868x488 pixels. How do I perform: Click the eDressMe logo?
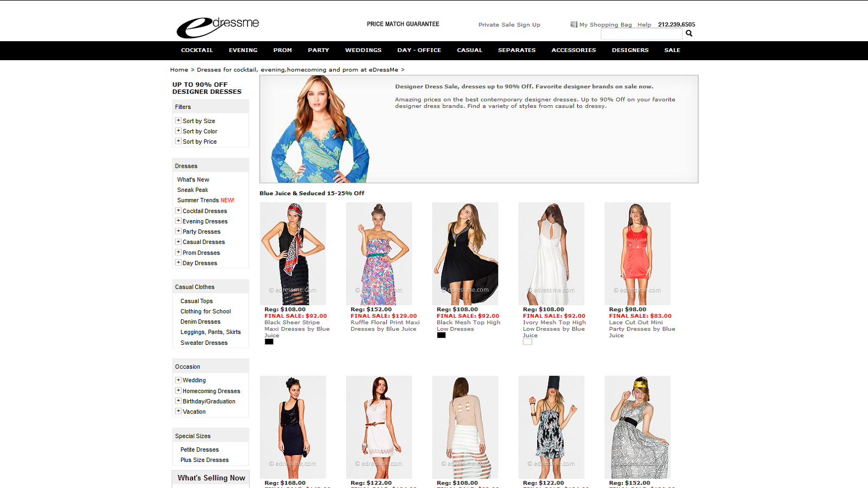pos(218,27)
